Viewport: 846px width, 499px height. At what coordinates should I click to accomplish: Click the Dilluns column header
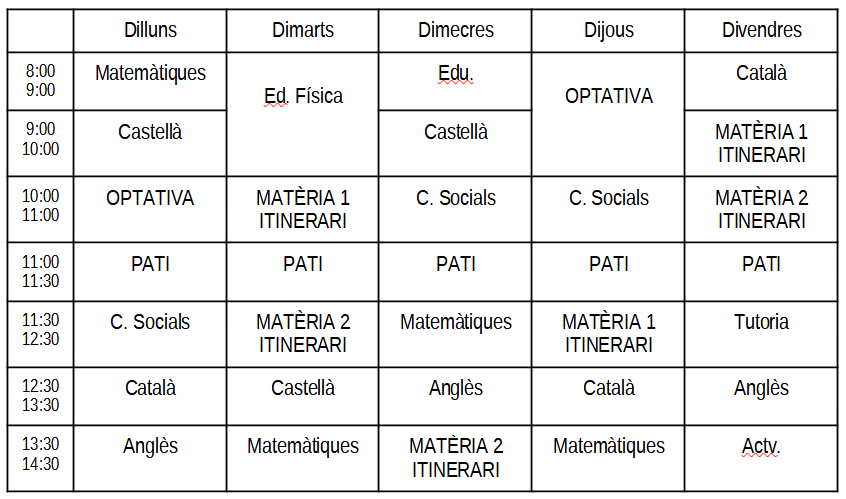pos(150,30)
